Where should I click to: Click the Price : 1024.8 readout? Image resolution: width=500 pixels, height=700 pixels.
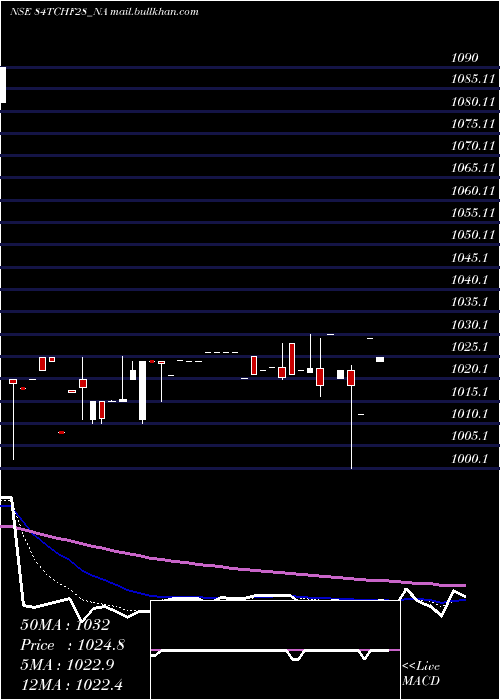(x=73, y=645)
